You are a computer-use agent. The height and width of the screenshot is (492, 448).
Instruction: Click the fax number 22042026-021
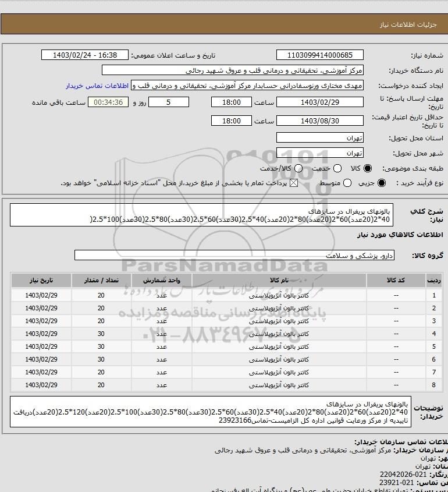point(403,475)
